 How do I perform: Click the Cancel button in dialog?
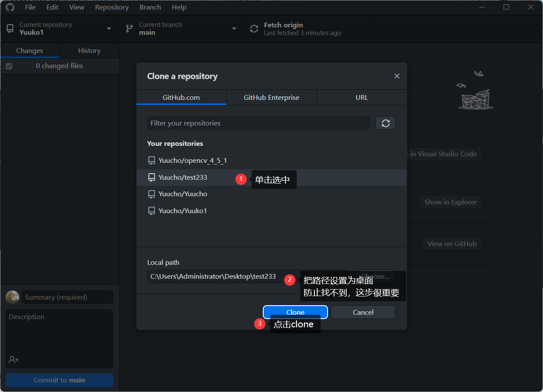click(x=363, y=312)
